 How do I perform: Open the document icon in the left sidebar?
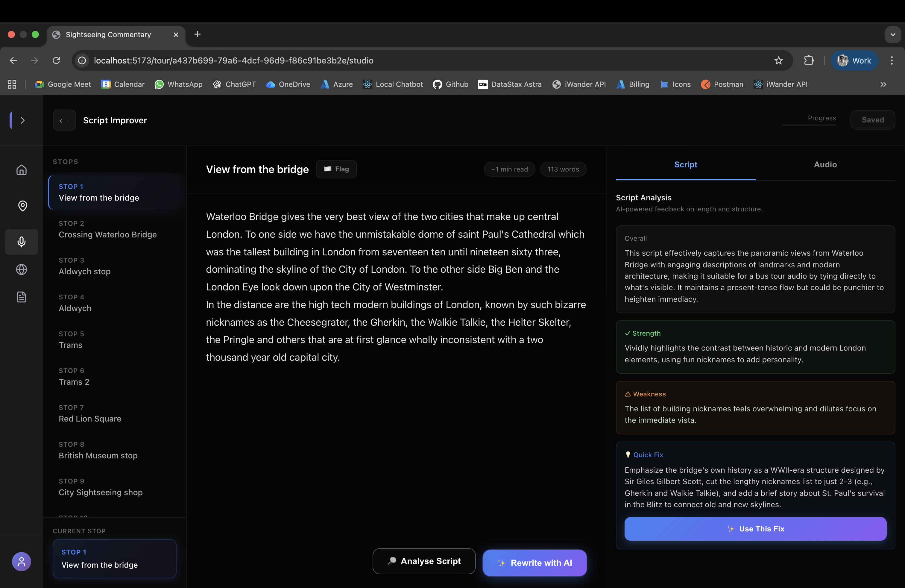(x=21, y=297)
